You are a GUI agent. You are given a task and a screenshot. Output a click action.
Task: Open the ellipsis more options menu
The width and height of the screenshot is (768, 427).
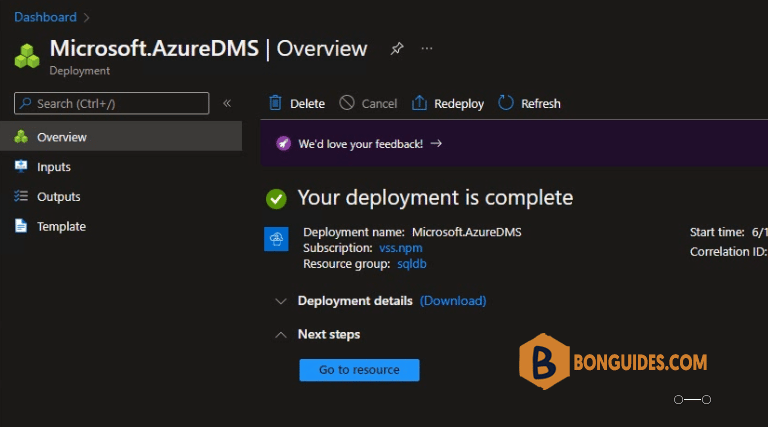(x=427, y=48)
